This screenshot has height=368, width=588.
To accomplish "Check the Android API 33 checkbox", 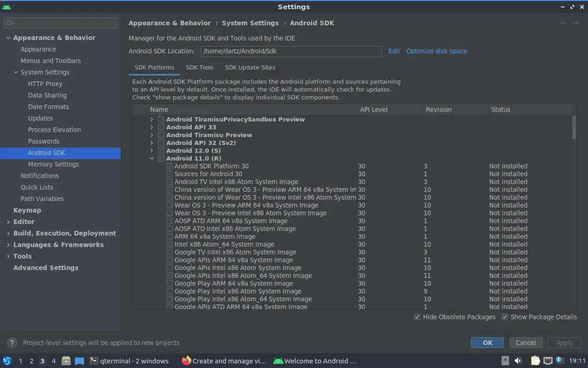I will click(x=161, y=127).
